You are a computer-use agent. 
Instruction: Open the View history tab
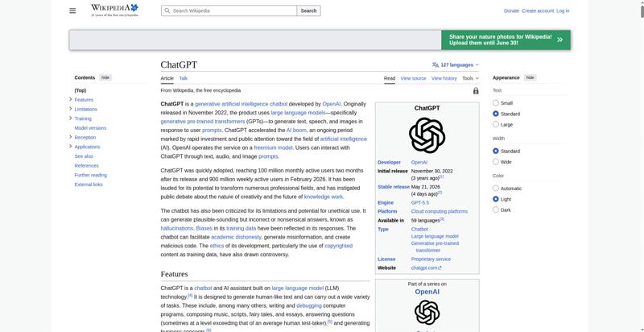click(444, 78)
